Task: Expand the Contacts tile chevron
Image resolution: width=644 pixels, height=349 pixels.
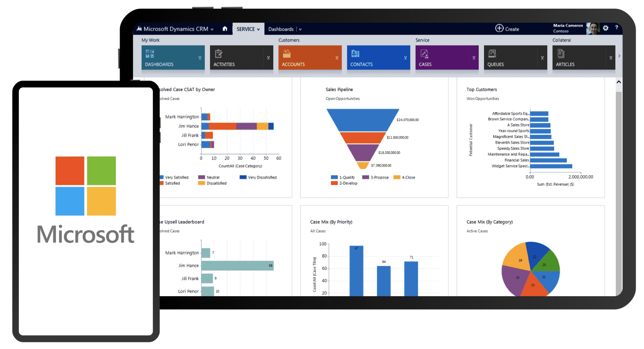Action: point(405,57)
